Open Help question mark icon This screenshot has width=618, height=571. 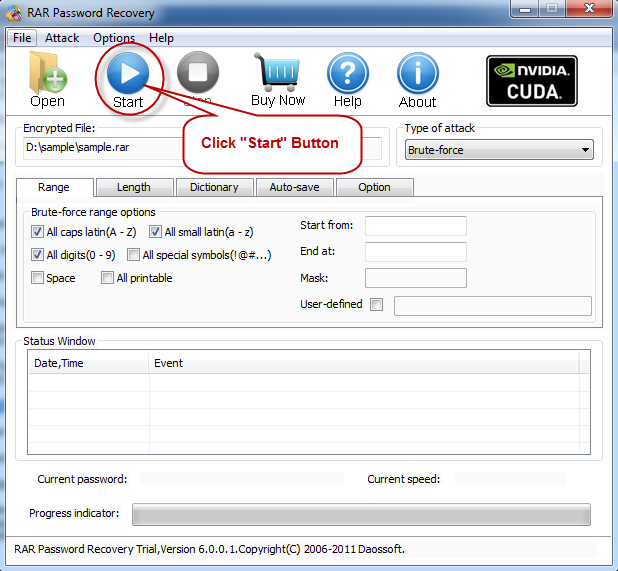(x=348, y=73)
